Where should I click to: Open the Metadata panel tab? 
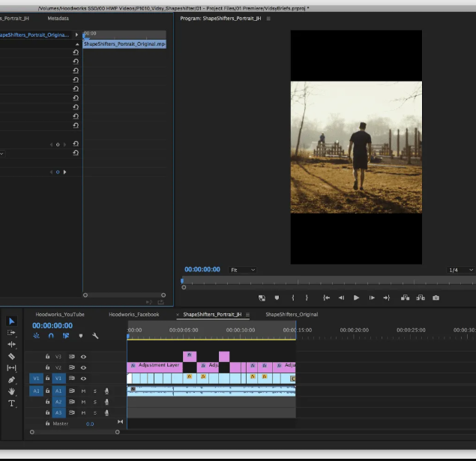point(58,19)
